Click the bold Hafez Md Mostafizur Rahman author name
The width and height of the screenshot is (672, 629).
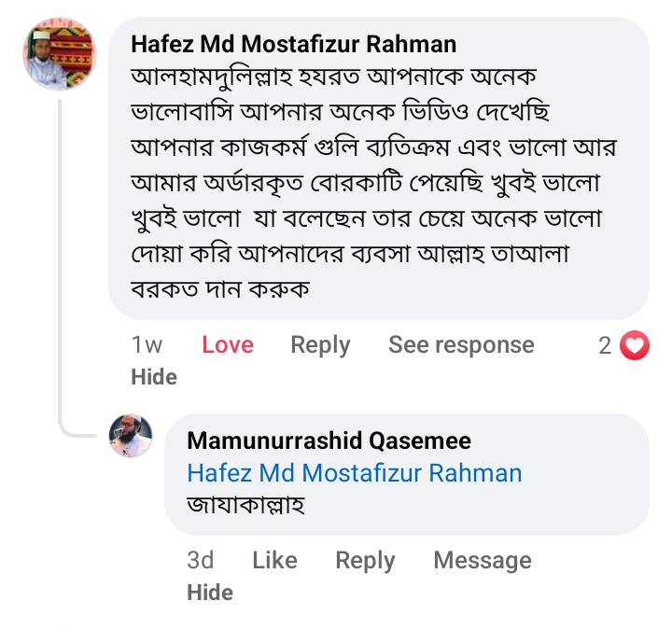pyautogui.click(x=293, y=44)
